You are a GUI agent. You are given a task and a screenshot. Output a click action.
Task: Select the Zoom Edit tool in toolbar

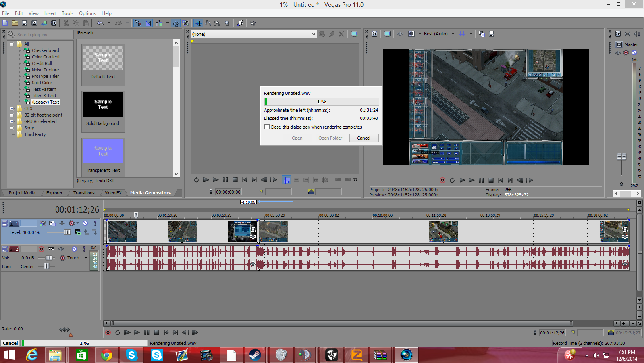click(227, 23)
